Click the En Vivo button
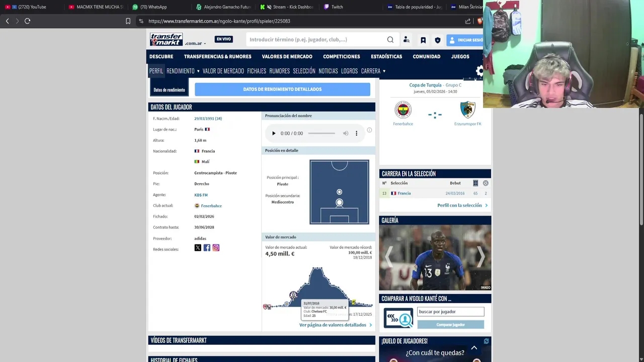Viewport: 644px width, 362px height. click(x=224, y=39)
